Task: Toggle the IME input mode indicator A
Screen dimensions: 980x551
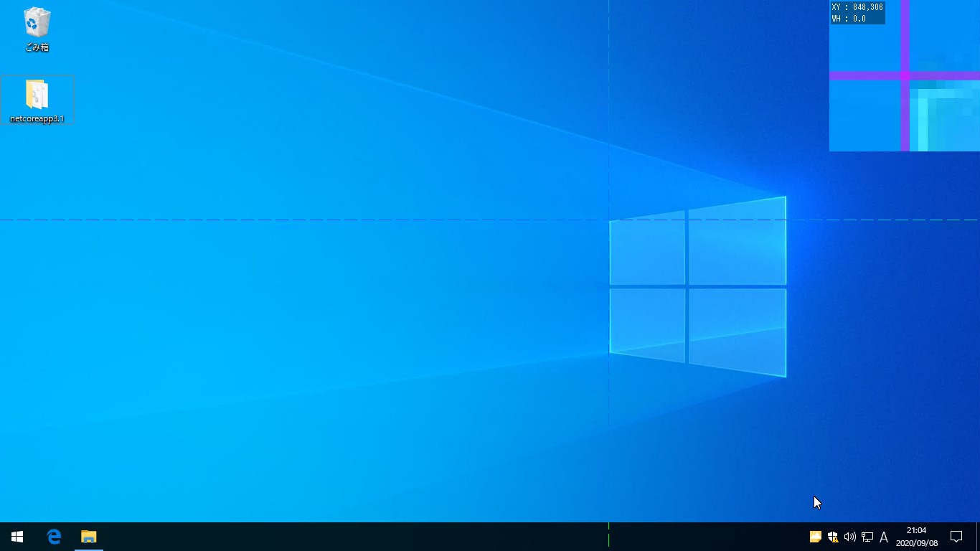Action: click(x=884, y=537)
